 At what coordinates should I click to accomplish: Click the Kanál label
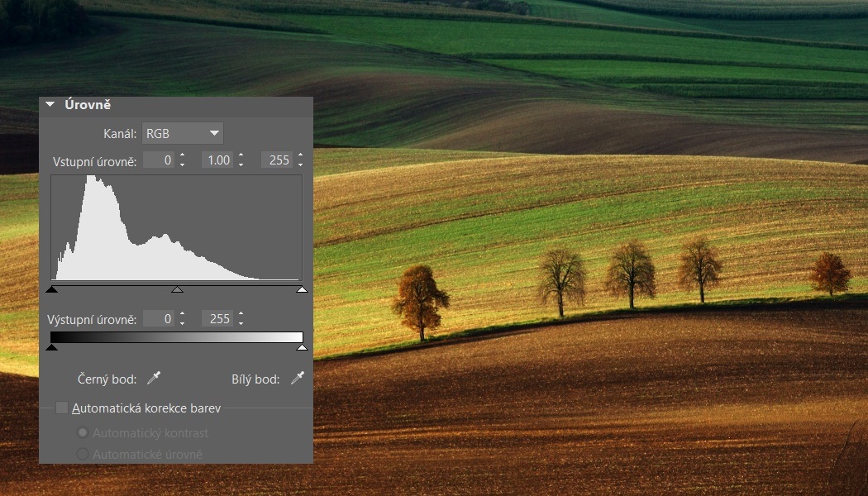pos(120,133)
